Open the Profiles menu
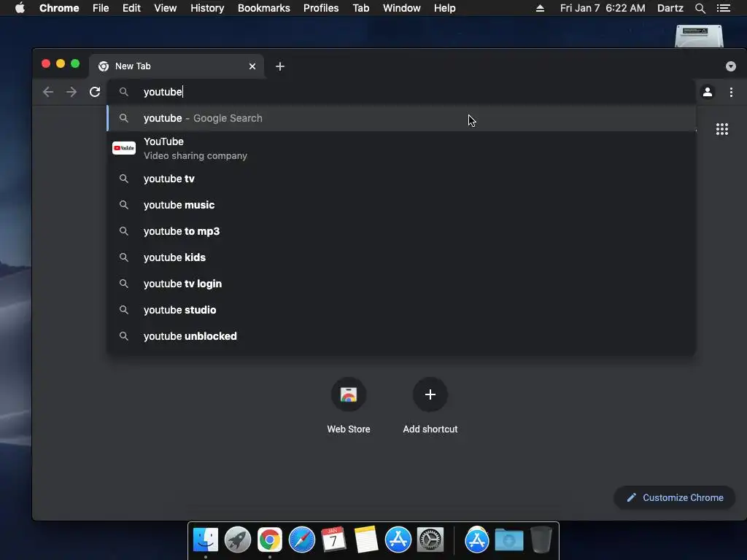 coord(321,8)
